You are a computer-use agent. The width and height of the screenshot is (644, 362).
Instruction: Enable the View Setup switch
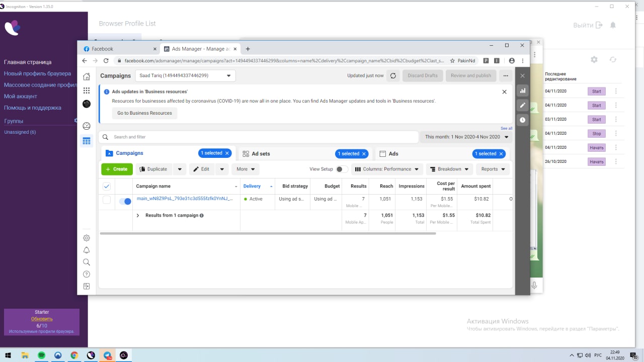(x=342, y=169)
